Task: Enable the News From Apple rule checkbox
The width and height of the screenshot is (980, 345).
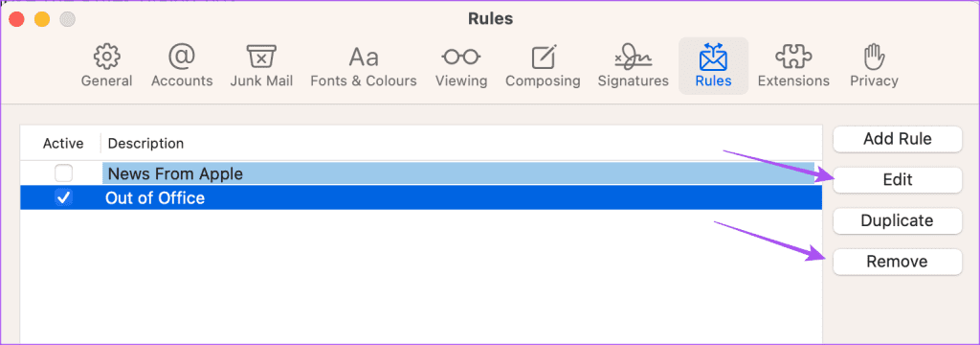Action: coord(64,173)
